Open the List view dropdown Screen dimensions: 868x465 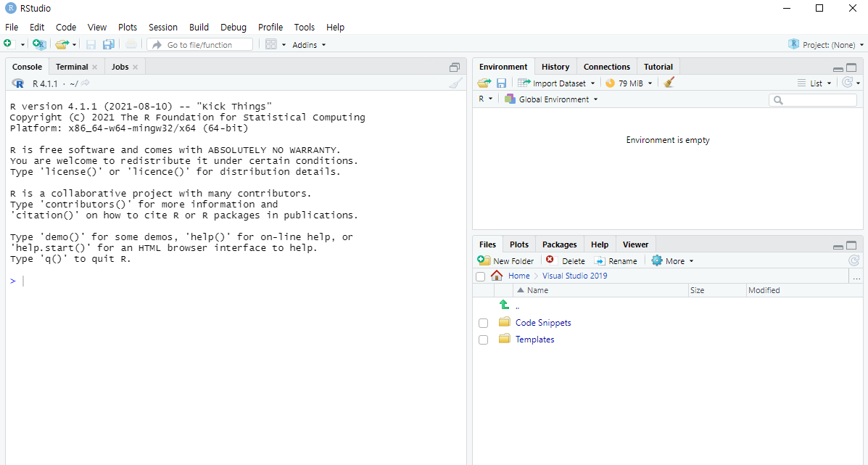[x=814, y=83]
